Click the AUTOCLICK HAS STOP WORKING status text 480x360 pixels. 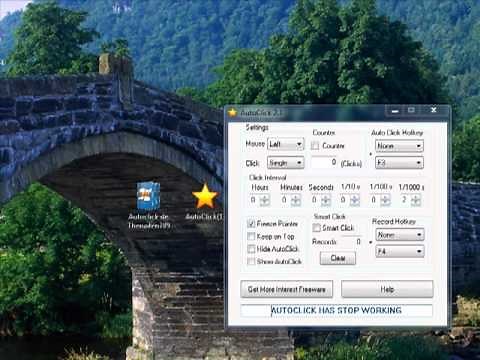[x=336, y=310]
